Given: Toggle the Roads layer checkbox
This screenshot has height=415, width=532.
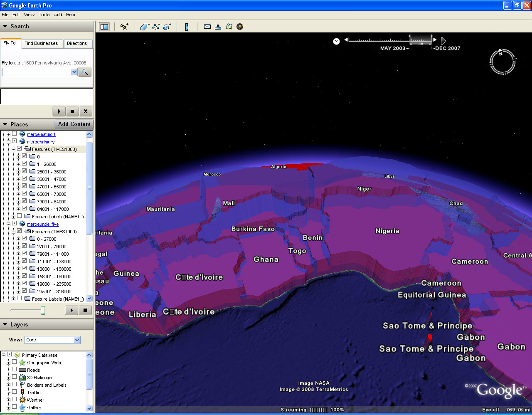Looking at the screenshot, I should tap(15, 370).
